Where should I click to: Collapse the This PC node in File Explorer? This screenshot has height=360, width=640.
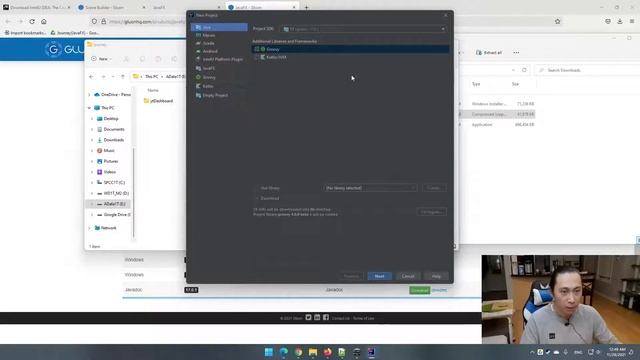coord(90,108)
